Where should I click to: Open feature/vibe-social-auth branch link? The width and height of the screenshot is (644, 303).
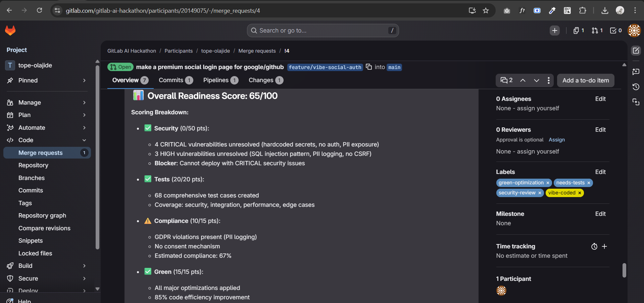pos(325,67)
